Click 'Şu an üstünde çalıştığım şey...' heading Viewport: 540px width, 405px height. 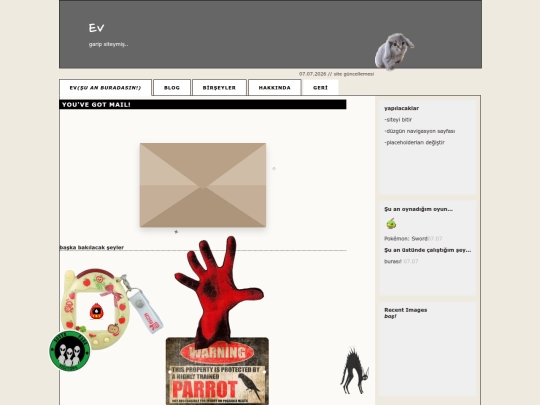tap(428, 250)
